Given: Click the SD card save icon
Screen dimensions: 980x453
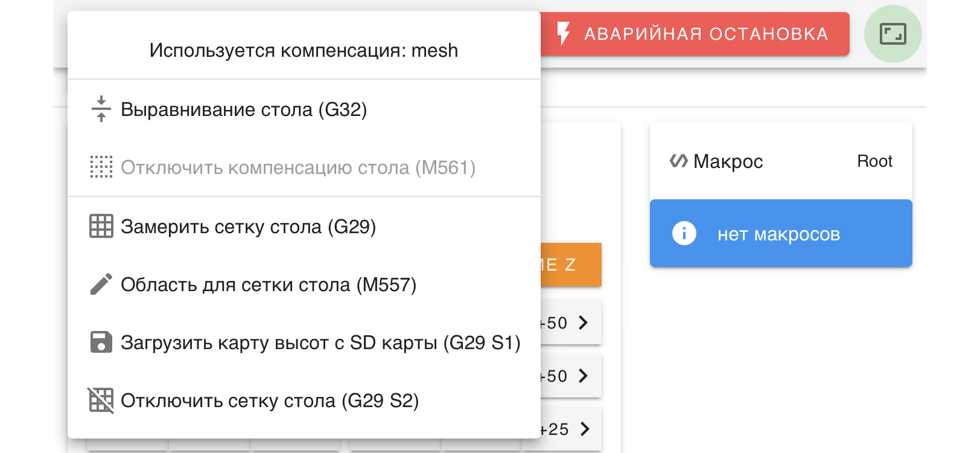Looking at the screenshot, I should click(x=101, y=342).
